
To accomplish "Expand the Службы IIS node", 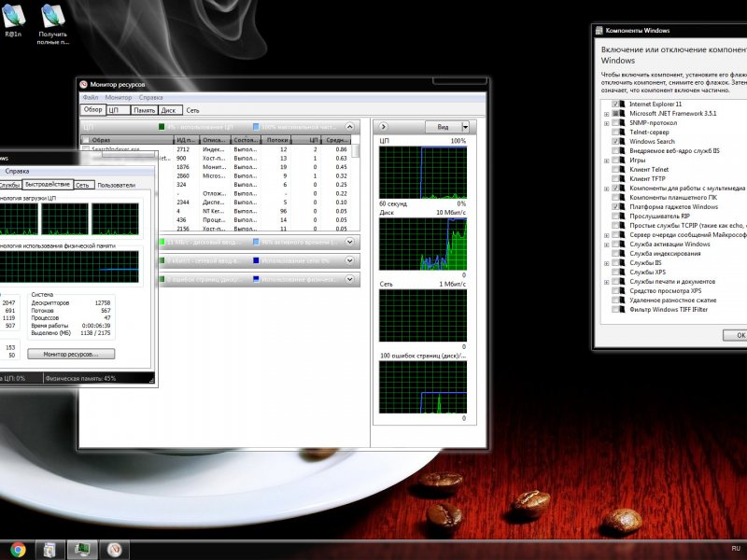I will pyautogui.click(x=606, y=263).
